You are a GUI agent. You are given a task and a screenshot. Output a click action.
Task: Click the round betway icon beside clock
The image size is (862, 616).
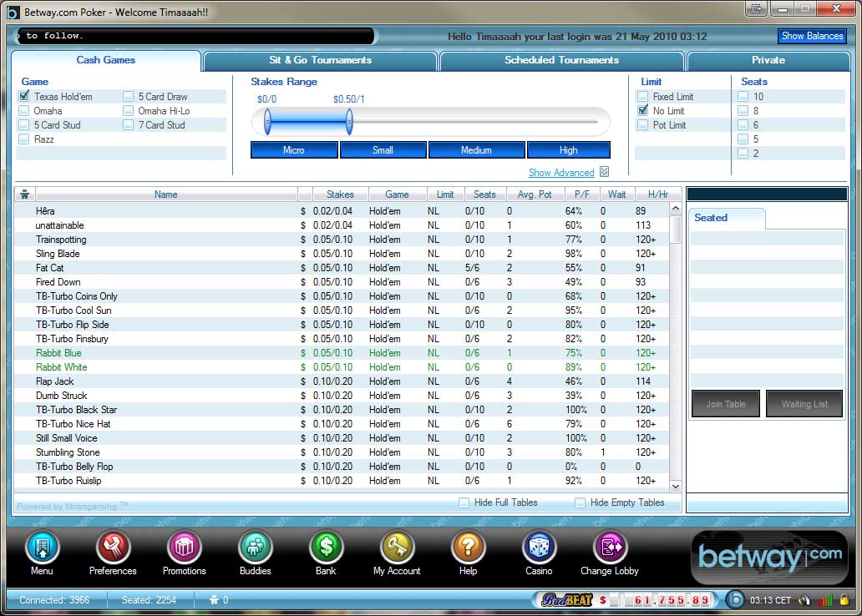click(735, 599)
